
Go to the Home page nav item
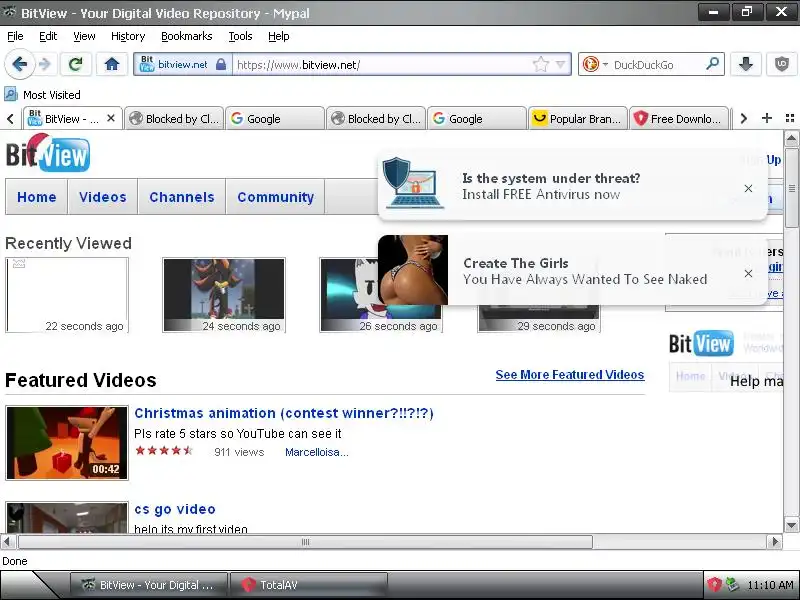point(37,197)
